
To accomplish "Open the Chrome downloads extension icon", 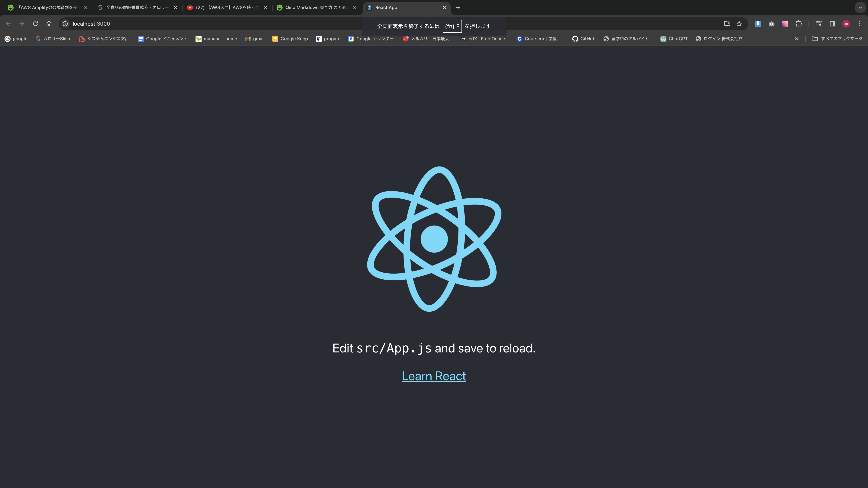I will point(758,24).
